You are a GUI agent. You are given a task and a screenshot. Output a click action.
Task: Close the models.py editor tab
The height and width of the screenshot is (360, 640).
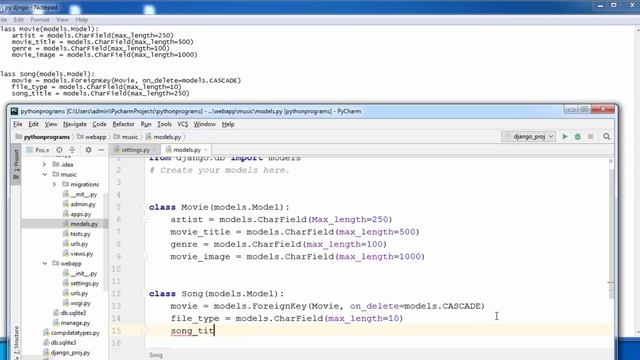tap(206, 150)
